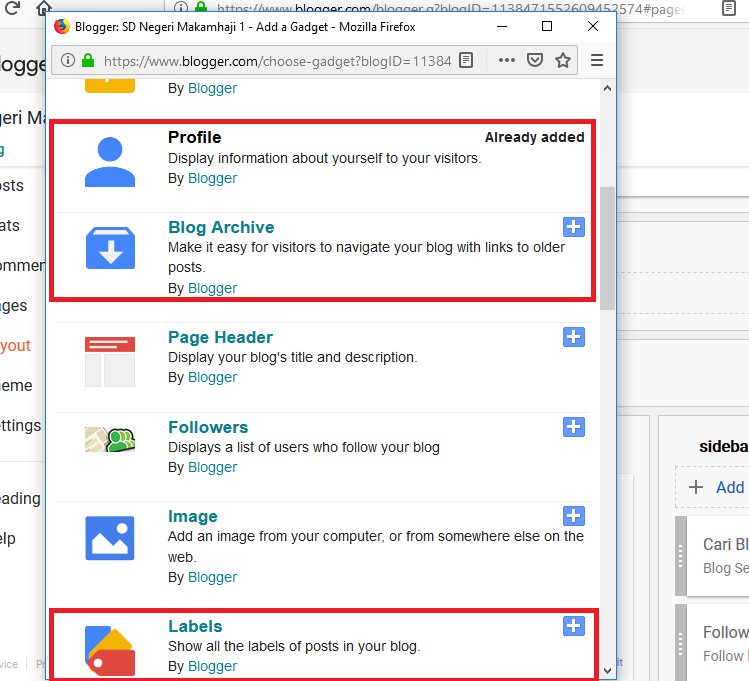The image size is (749, 681).
Task: Click the Page Header layout icon
Action: pyautogui.click(x=110, y=362)
